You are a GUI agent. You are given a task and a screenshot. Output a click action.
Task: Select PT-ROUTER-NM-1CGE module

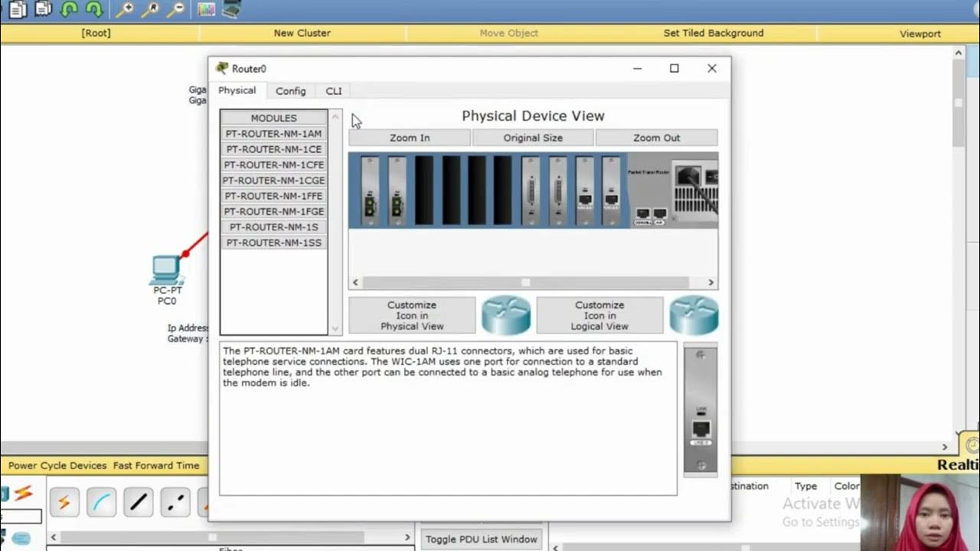pos(273,181)
